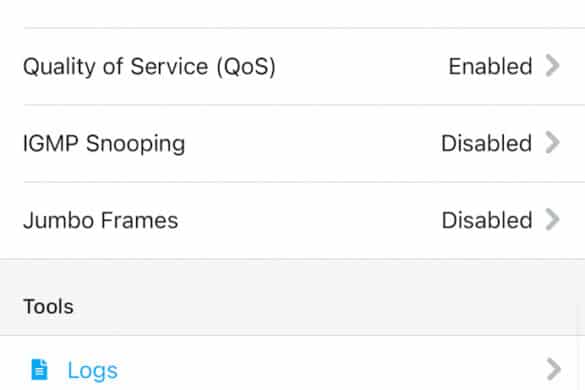
Task: Click the Enabled status of QoS
Action: click(x=490, y=66)
